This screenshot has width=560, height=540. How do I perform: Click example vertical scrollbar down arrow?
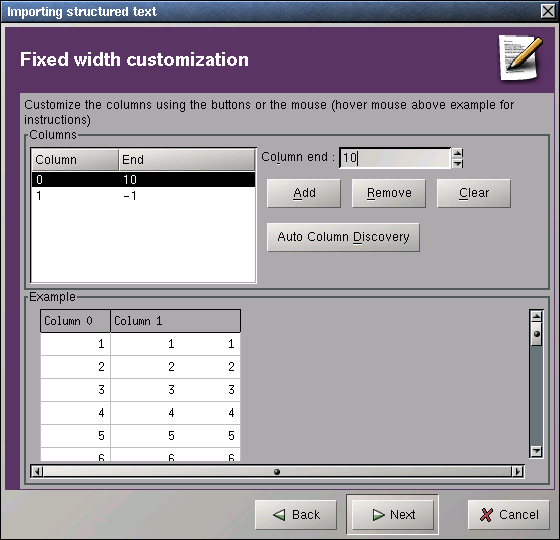[536, 451]
